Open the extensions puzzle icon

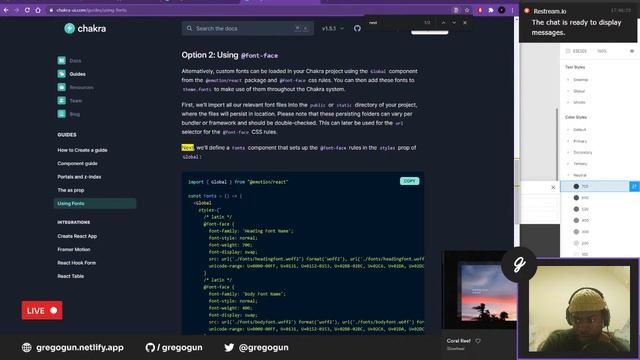pos(491,10)
